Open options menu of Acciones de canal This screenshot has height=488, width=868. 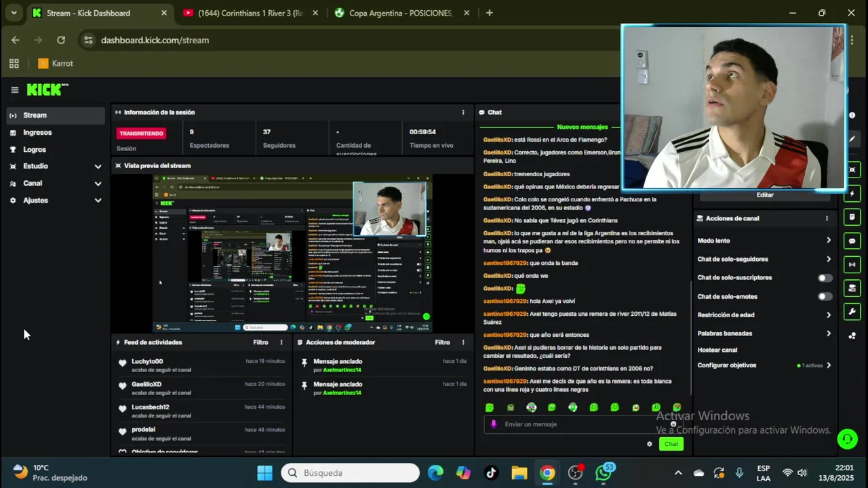click(827, 218)
